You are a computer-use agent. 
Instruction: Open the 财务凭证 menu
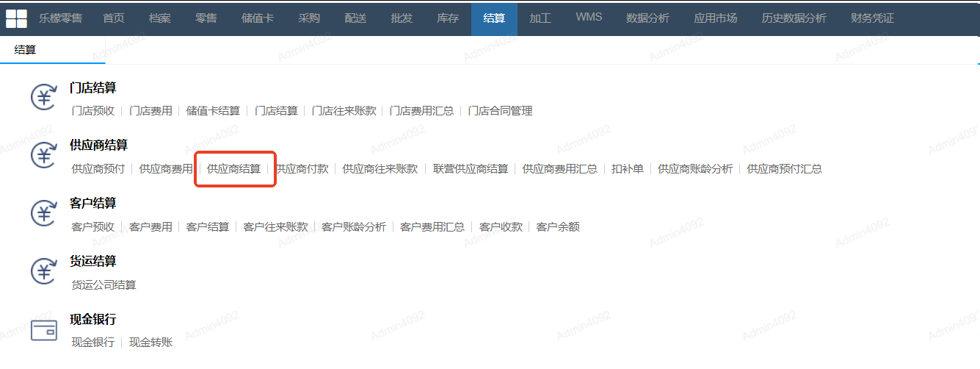point(872,18)
